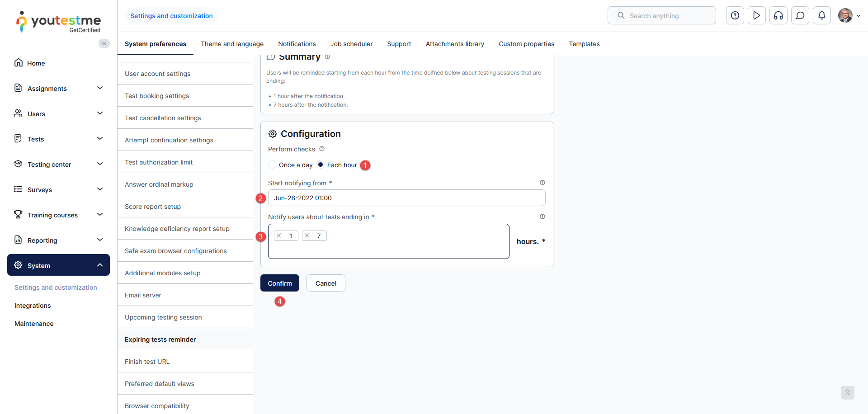868x414 pixels.
Task: Remove the 7 hours tag
Action: (x=307, y=236)
